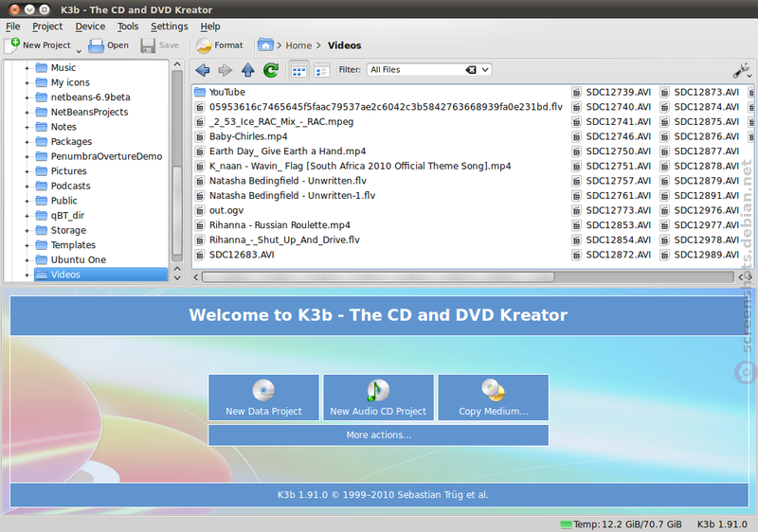This screenshot has width=758, height=532.
Task: Open the Tools menu
Action: tap(128, 27)
